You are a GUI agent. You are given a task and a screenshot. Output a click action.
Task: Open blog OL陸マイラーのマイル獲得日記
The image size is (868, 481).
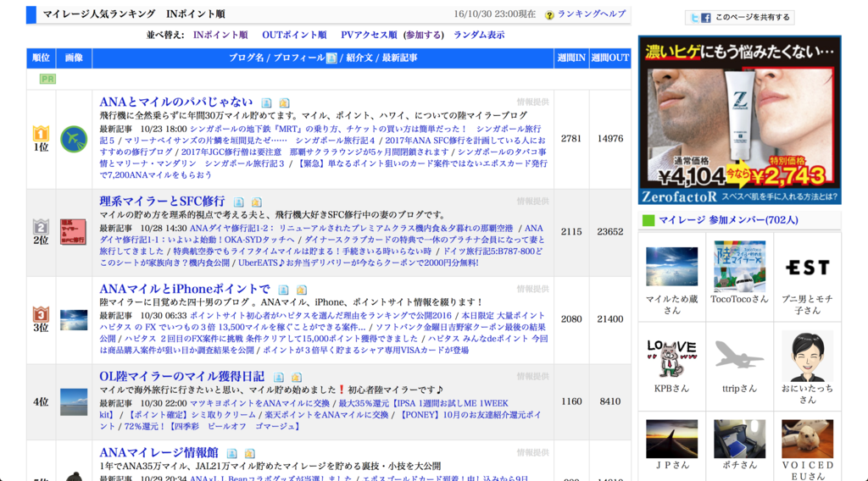pyautogui.click(x=182, y=377)
